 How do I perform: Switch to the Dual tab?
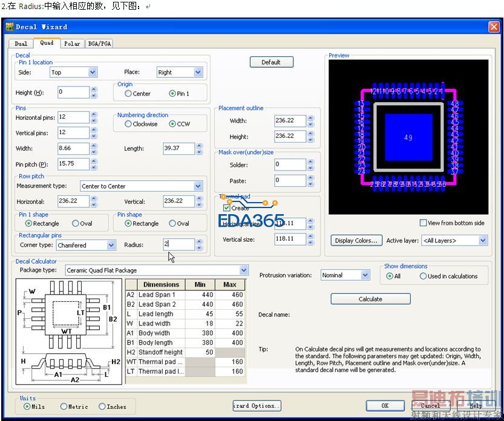click(x=21, y=44)
